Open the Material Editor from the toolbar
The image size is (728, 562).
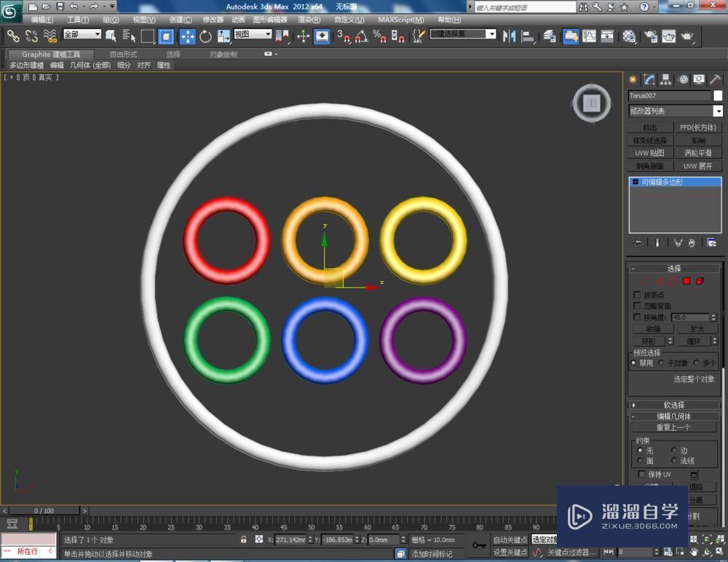pyautogui.click(x=630, y=35)
